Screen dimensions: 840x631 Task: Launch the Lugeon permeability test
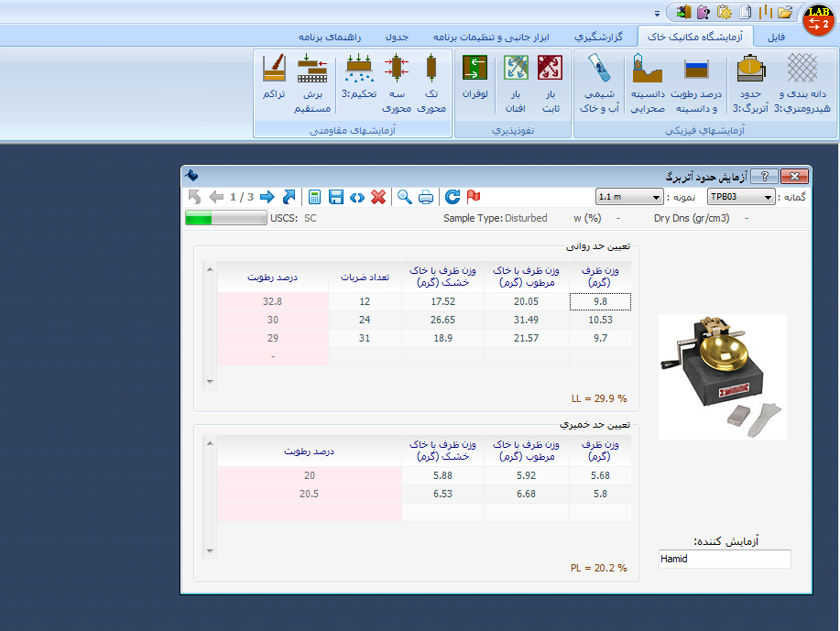(x=475, y=82)
